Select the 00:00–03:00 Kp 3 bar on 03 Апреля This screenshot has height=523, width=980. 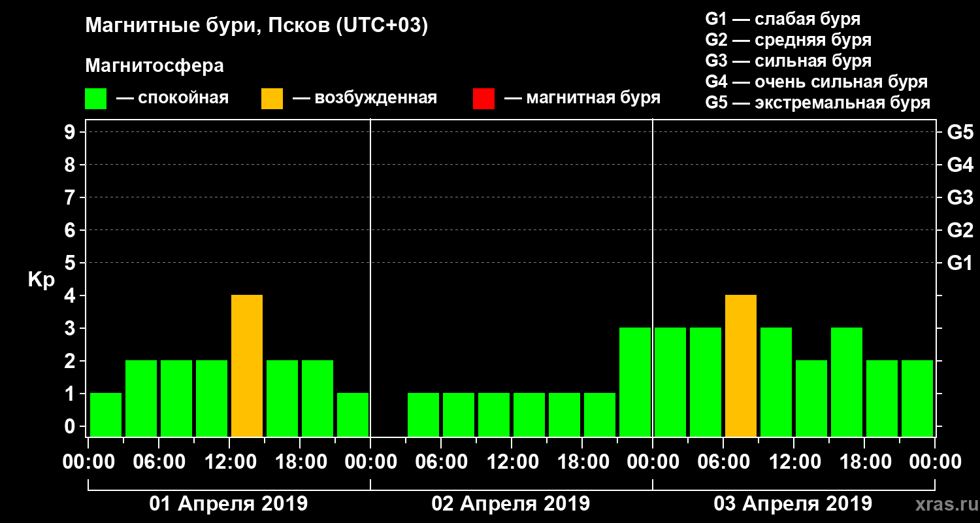pos(670,382)
